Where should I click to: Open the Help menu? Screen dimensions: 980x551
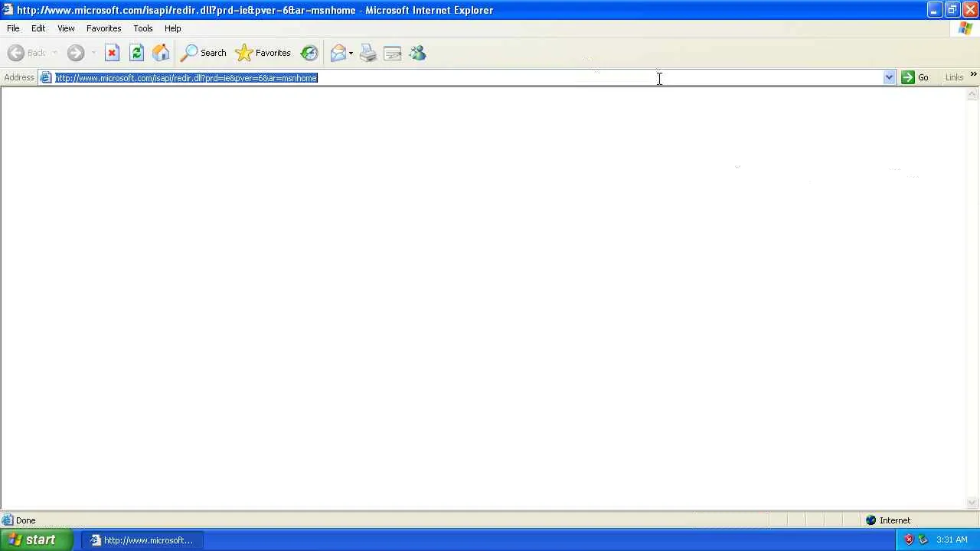click(x=173, y=28)
